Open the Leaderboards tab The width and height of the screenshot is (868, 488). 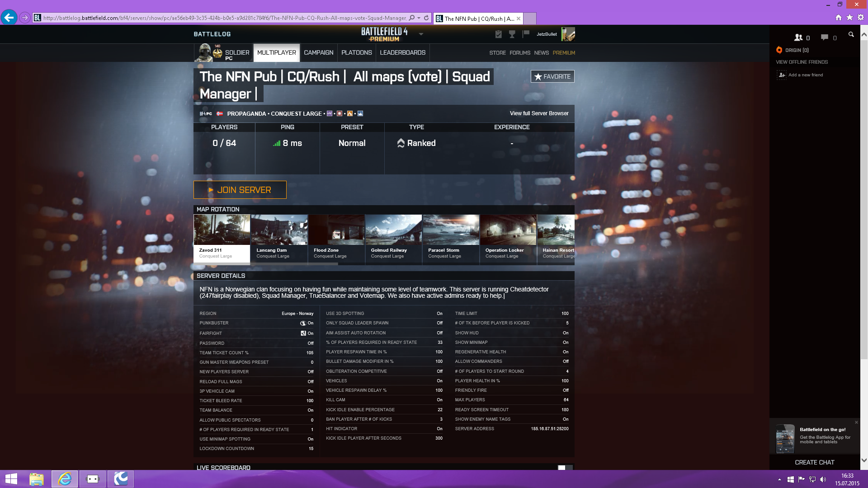click(402, 53)
